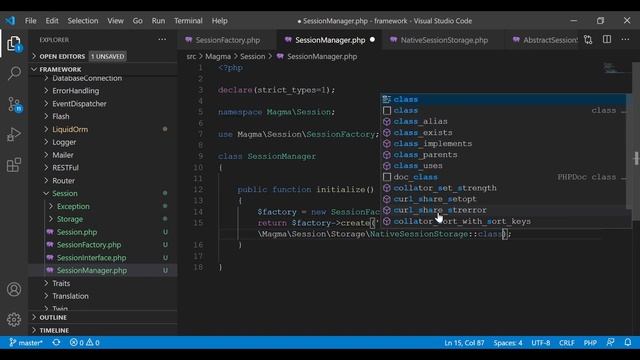640x360 pixels.
Task: Open the Explorer view in activity bar
Action: point(14,44)
